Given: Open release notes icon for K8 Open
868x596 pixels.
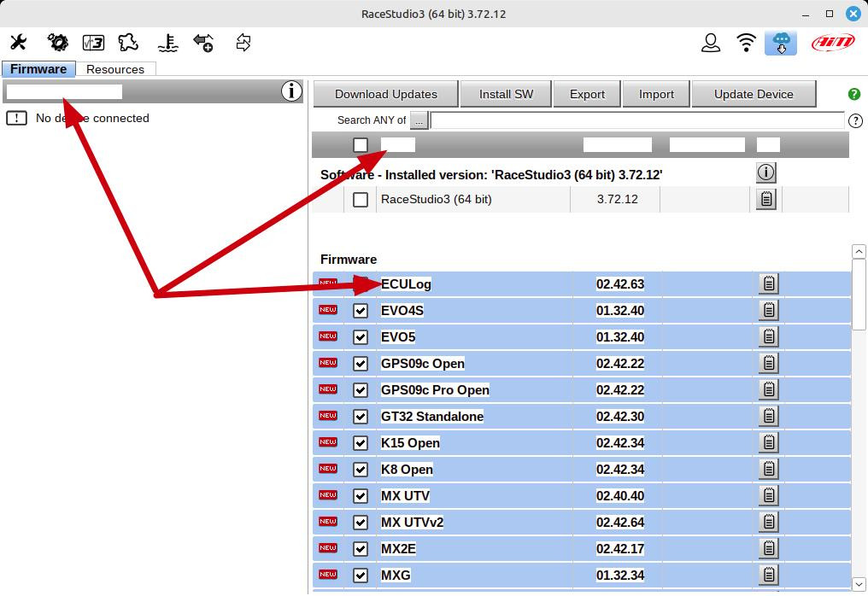Looking at the screenshot, I should [x=769, y=470].
